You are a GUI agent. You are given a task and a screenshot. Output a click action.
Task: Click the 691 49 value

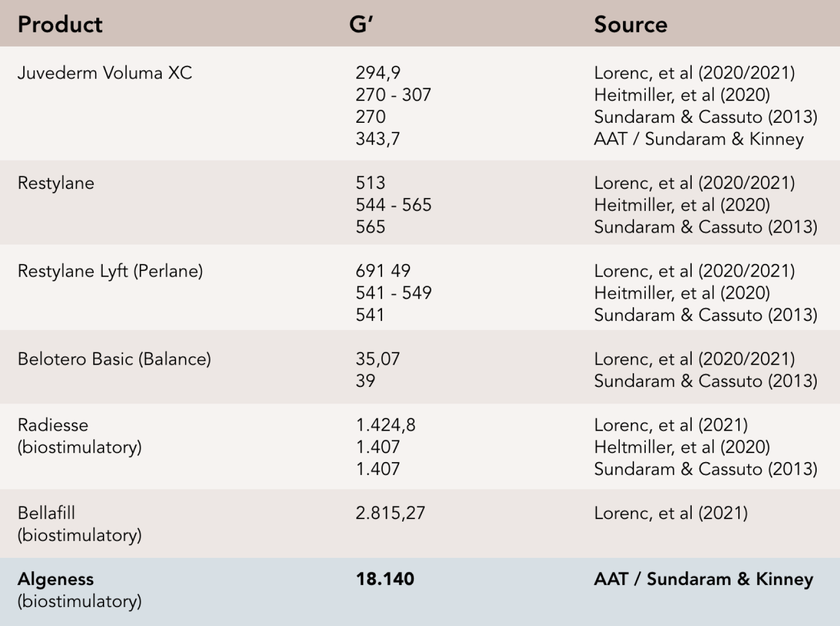coord(383,271)
